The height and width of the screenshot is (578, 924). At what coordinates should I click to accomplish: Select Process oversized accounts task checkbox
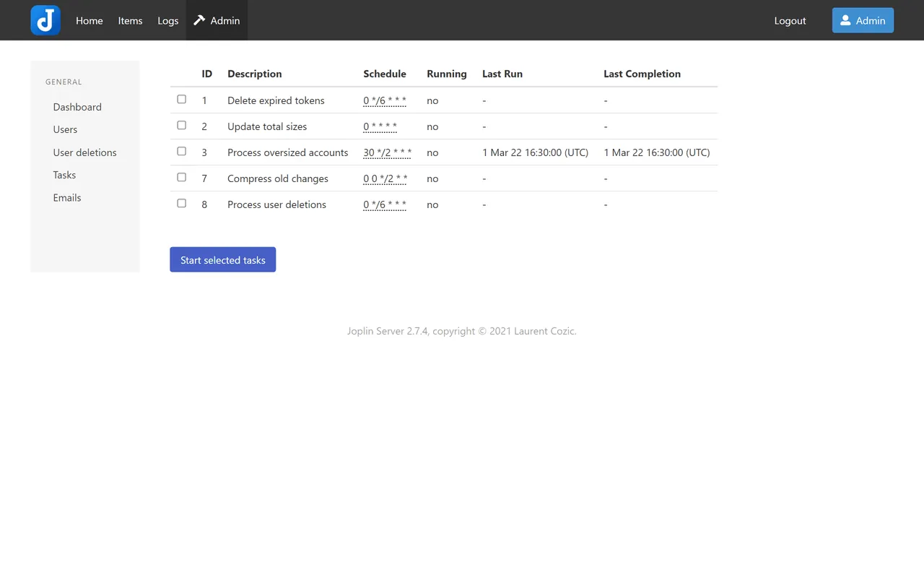click(x=182, y=152)
